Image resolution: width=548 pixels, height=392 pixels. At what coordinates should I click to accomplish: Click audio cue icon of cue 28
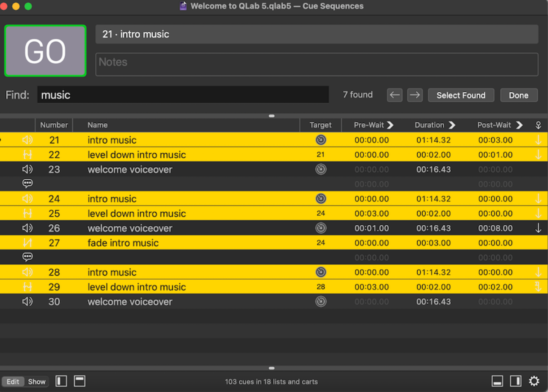coord(27,272)
